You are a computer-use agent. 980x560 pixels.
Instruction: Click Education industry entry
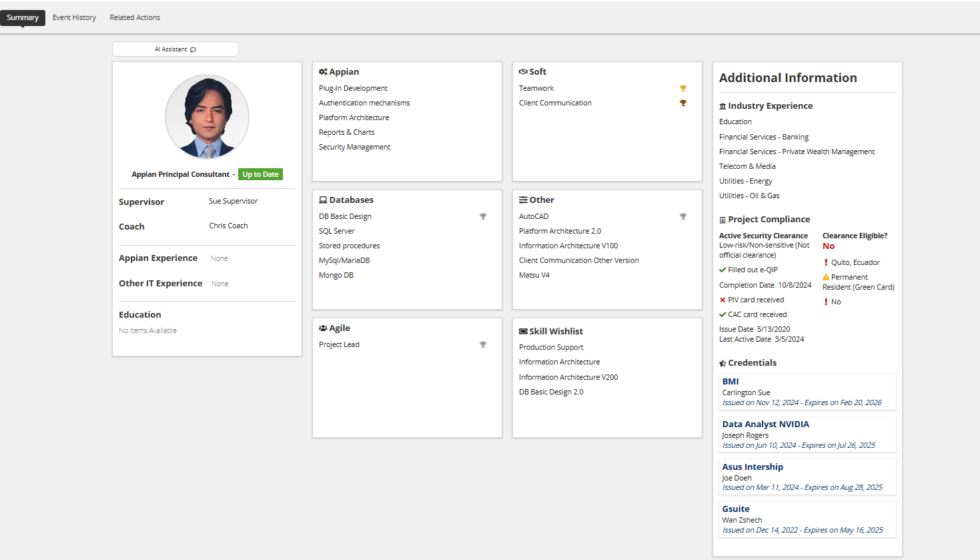pyautogui.click(x=735, y=121)
